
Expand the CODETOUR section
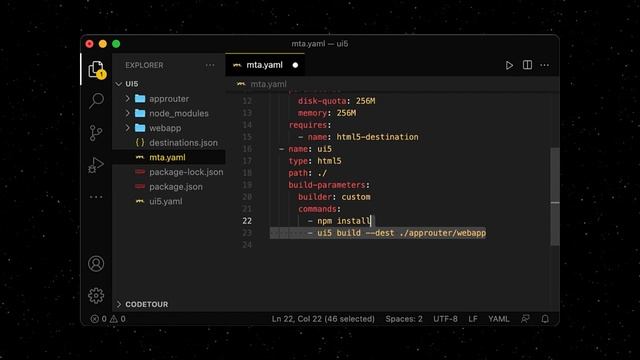point(119,304)
